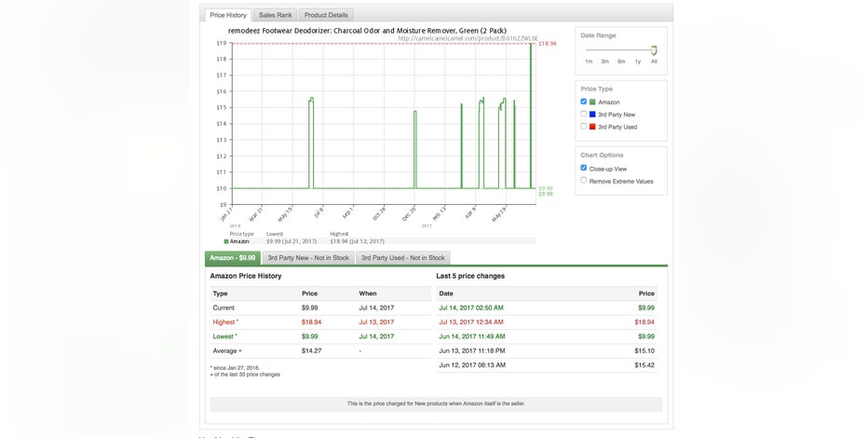Check Remove Extreme Values option

pyautogui.click(x=583, y=181)
